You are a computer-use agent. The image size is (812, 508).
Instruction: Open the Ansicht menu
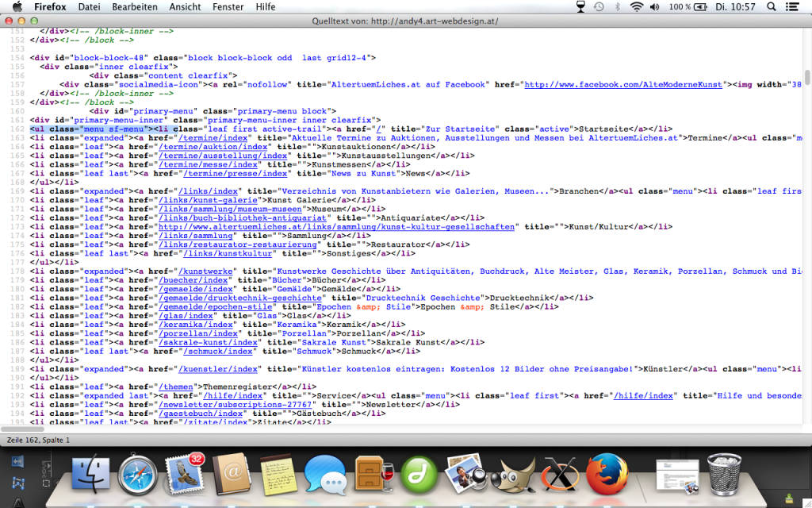pyautogui.click(x=185, y=7)
